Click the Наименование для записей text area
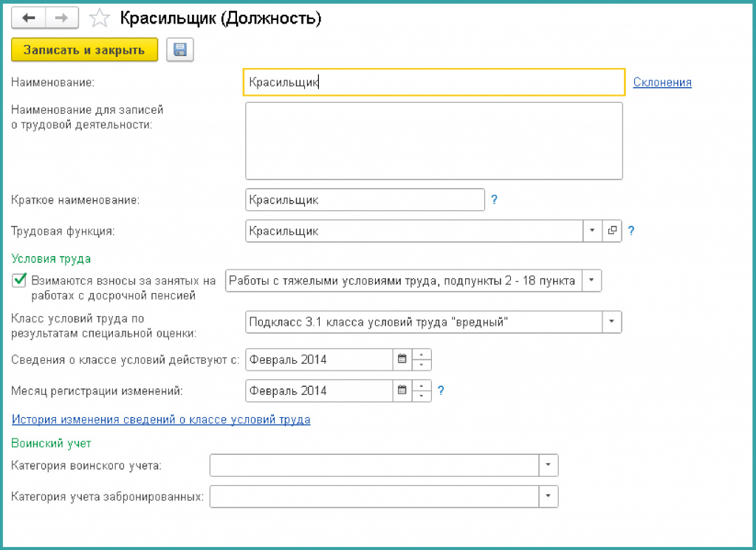The height and width of the screenshot is (550, 756). (434, 141)
